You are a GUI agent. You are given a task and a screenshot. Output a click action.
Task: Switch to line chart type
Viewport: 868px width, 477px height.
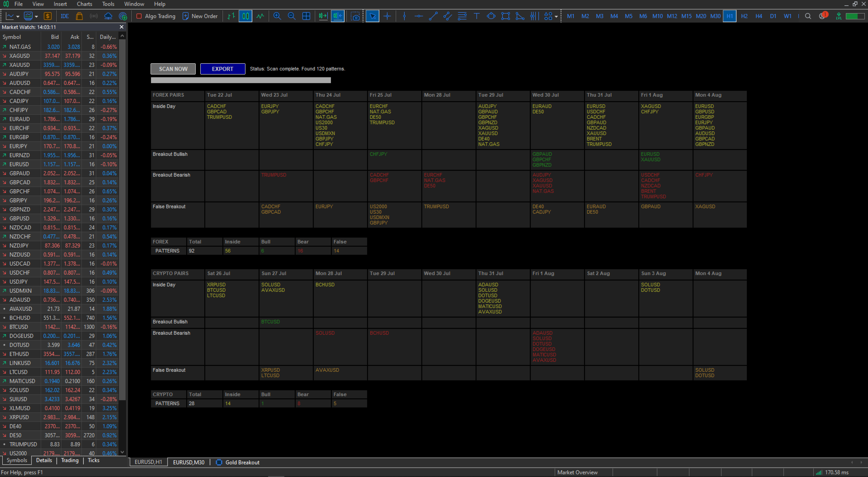click(260, 16)
